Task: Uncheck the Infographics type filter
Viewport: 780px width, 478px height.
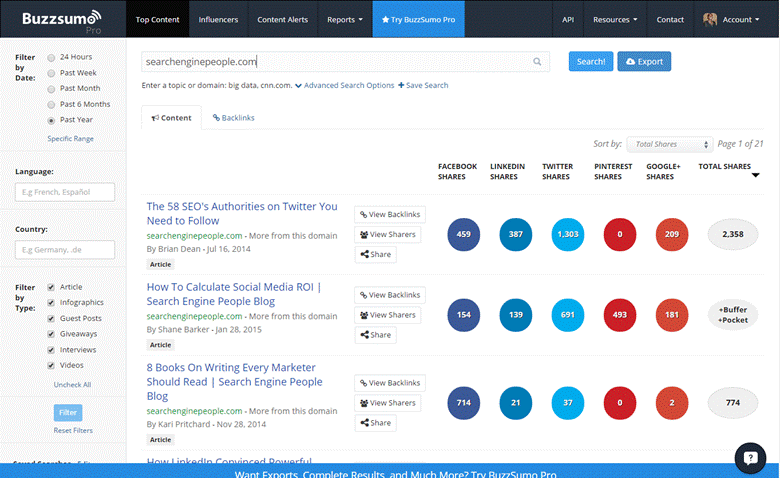Action: [x=52, y=302]
